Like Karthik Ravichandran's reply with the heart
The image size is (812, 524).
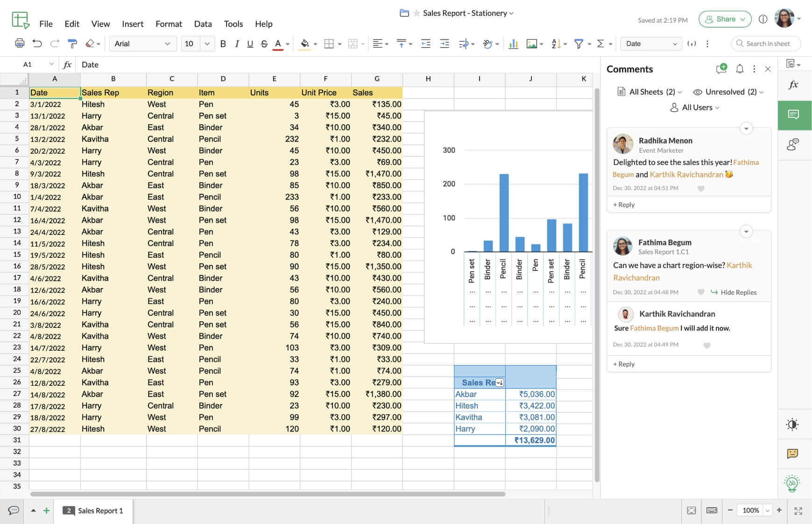(x=706, y=345)
